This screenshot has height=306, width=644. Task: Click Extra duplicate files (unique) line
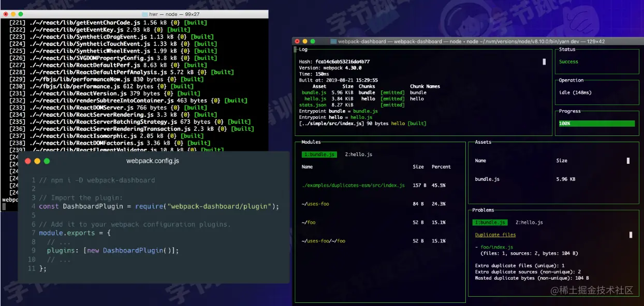coord(520,266)
